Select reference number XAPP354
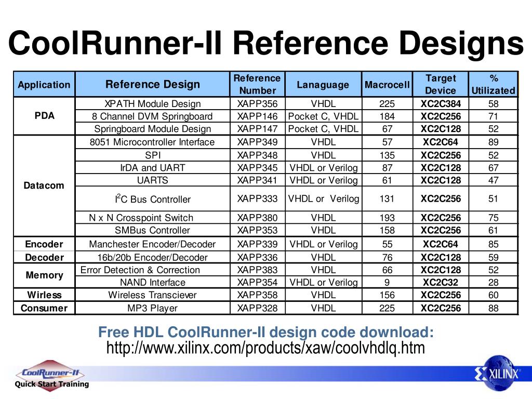This screenshot has width=532, height=399. coord(258,282)
